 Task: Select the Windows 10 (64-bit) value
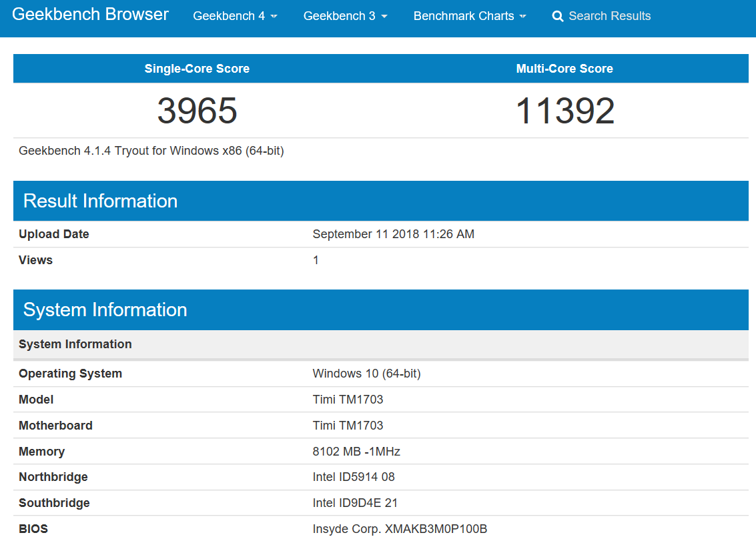coord(366,374)
